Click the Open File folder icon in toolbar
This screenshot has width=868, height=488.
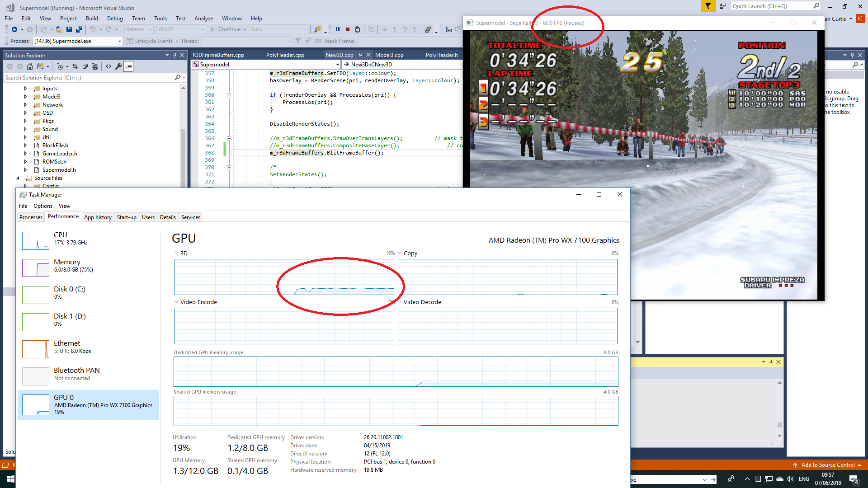[59, 29]
